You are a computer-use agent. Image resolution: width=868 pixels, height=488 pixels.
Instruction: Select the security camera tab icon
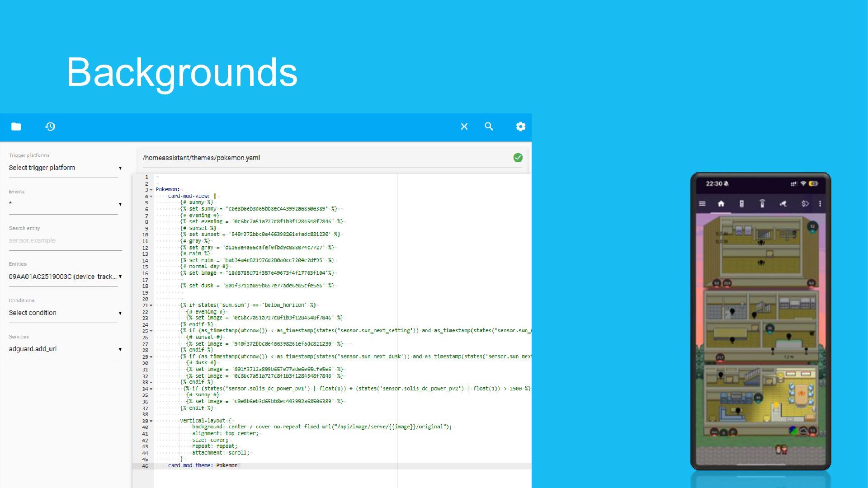click(783, 204)
